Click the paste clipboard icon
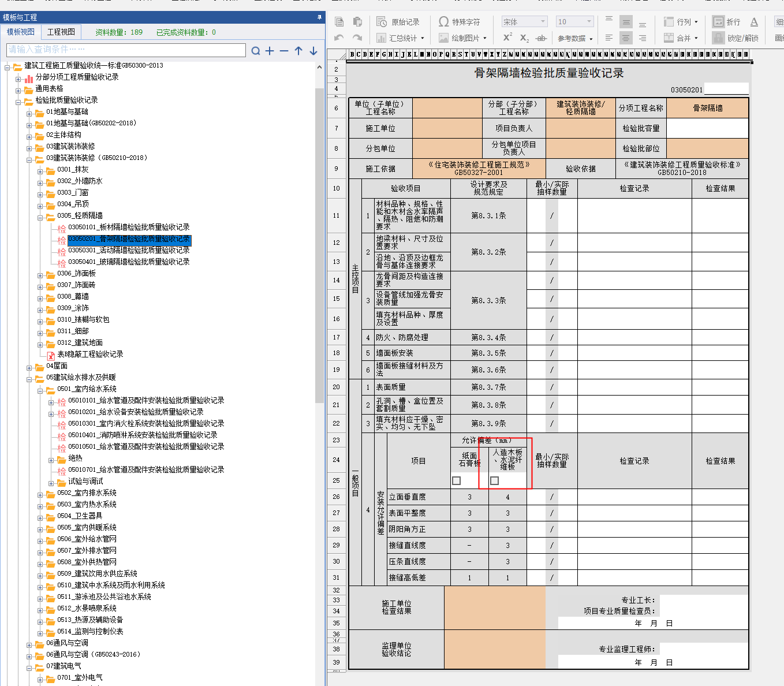 point(357,22)
